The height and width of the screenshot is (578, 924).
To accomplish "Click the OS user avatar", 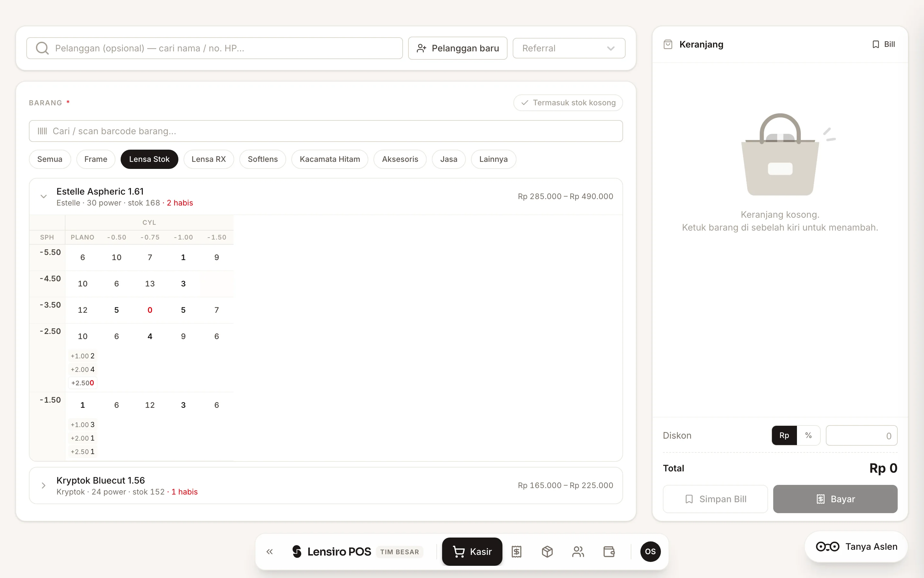I will tap(650, 552).
